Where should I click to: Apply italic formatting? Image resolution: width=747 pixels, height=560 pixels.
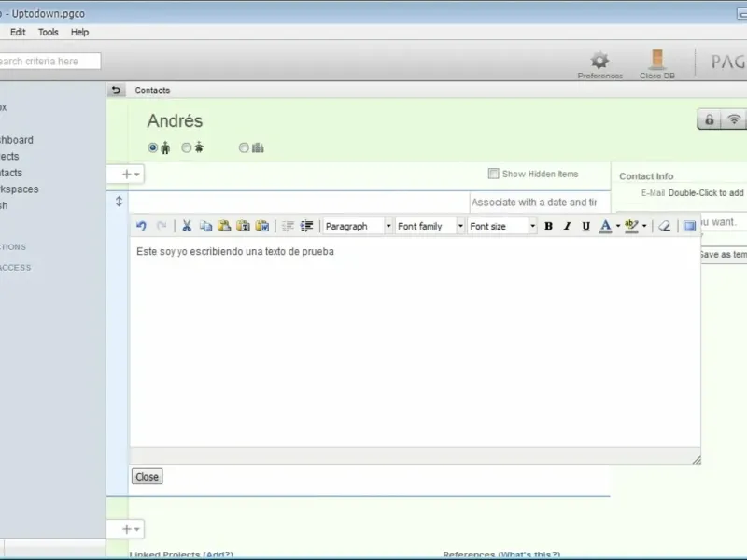[567, 226]
